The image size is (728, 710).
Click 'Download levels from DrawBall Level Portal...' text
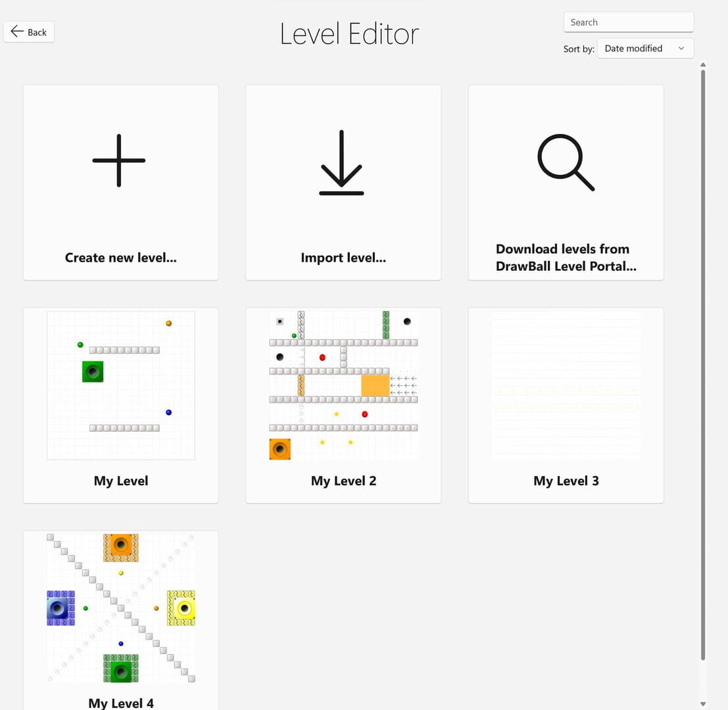coord(566,258)
